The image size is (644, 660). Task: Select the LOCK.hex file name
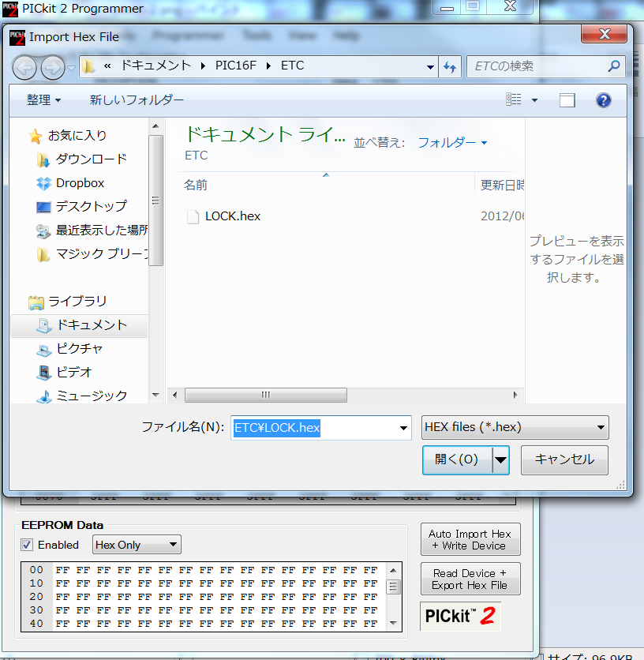coord(233,217)
